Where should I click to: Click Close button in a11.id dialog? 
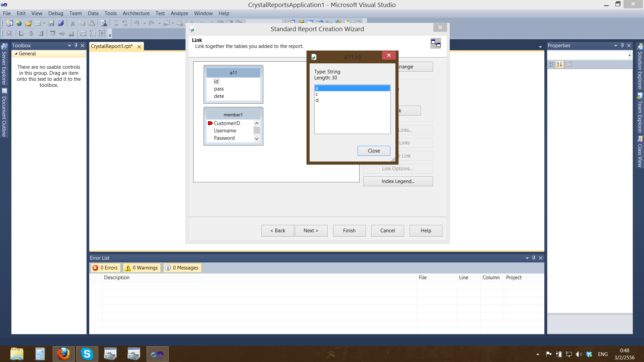pos(374,151)
